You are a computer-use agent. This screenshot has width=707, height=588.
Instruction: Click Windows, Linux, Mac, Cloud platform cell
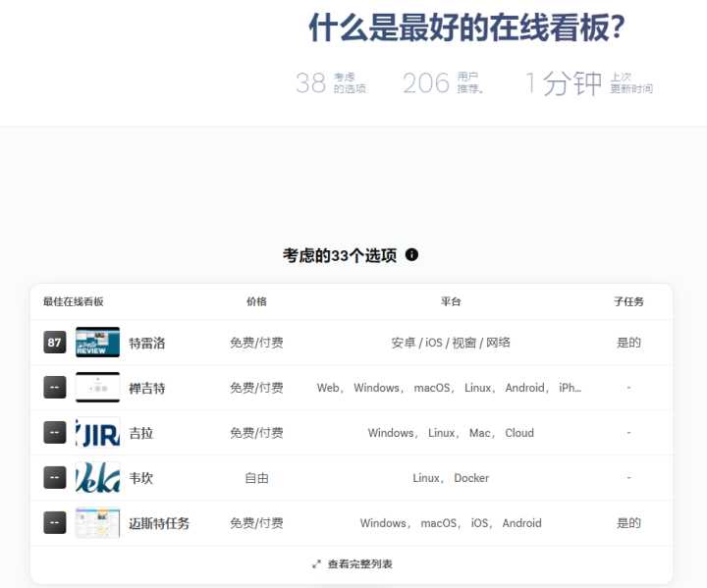click(451, 433)
